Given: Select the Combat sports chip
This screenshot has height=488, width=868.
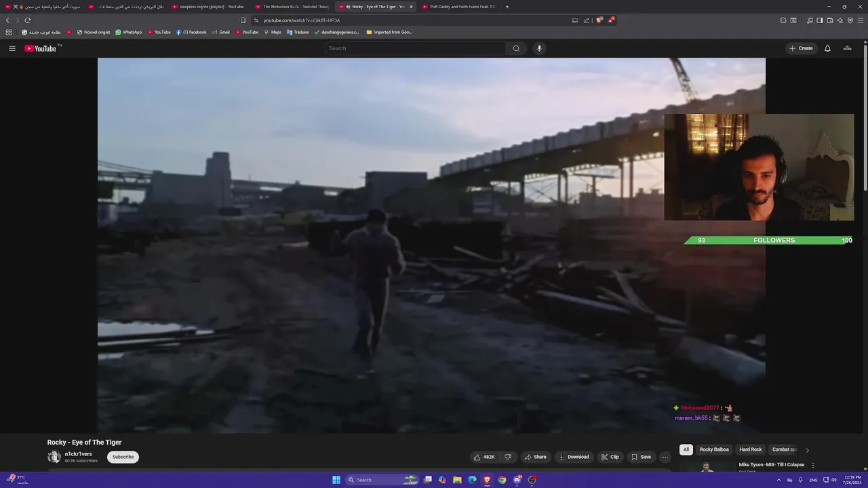Looking at the screenshot, I should coord(784,449).
